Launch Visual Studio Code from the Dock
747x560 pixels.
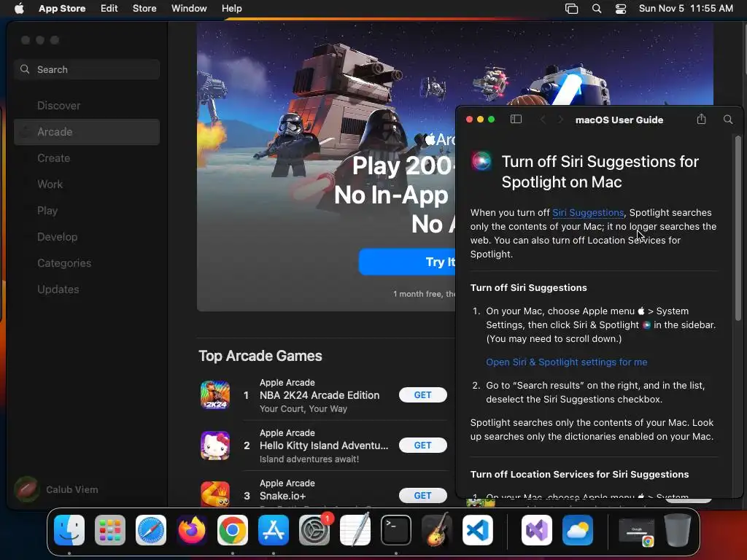(x=477, y=530)
